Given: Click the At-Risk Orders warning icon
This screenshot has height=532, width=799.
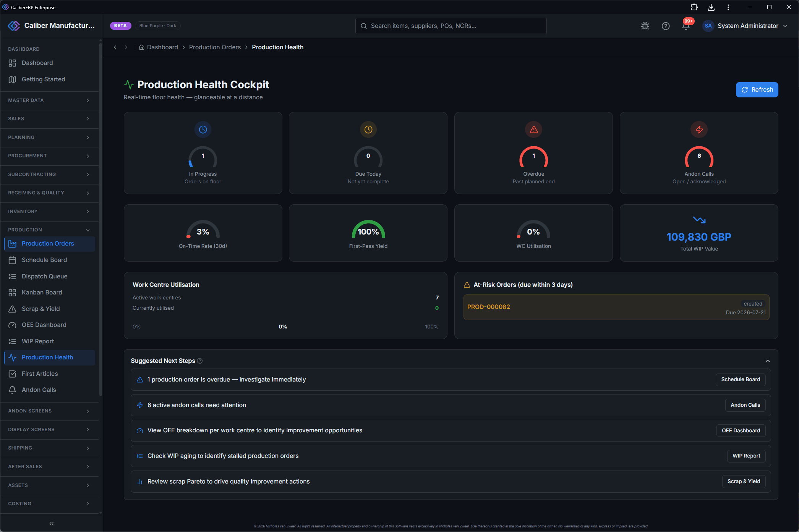Looking at the screenshot, I should click(x=467, y=285).
